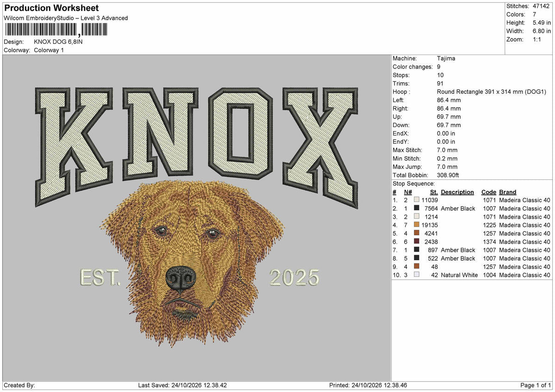
Task: Click the swatch in stop row 9
Action: 417,267
